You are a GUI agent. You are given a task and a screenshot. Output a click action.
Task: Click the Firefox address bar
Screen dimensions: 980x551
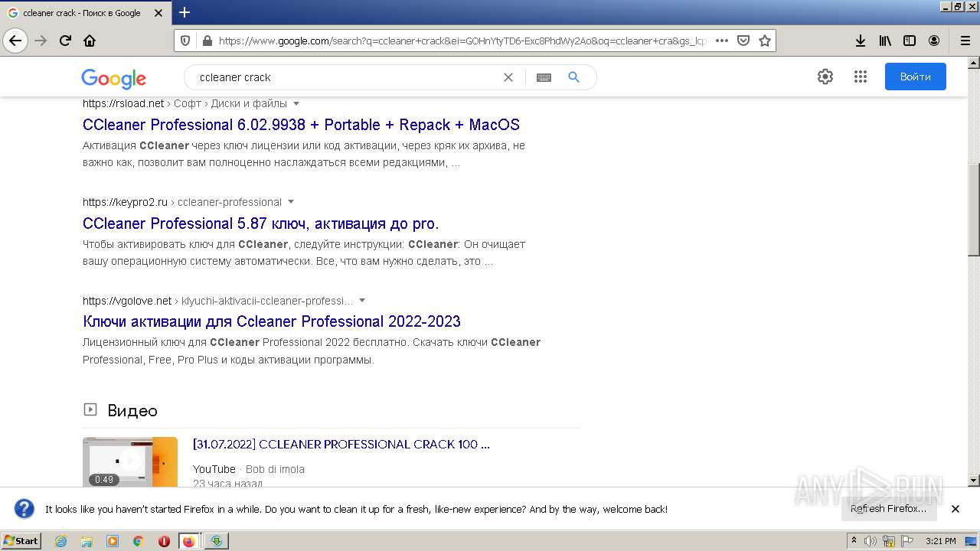coord(462,41)
